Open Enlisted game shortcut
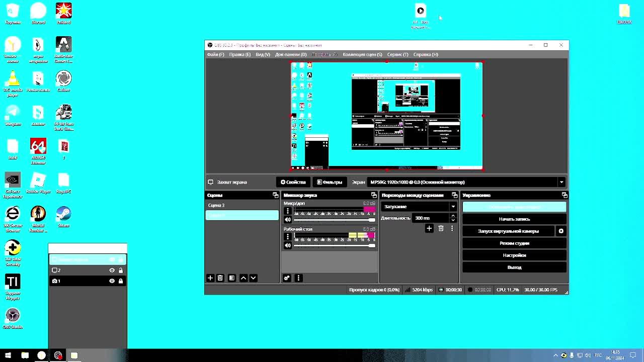The width and height of the screenshot is (644, 362). click(x=63, y=13)
